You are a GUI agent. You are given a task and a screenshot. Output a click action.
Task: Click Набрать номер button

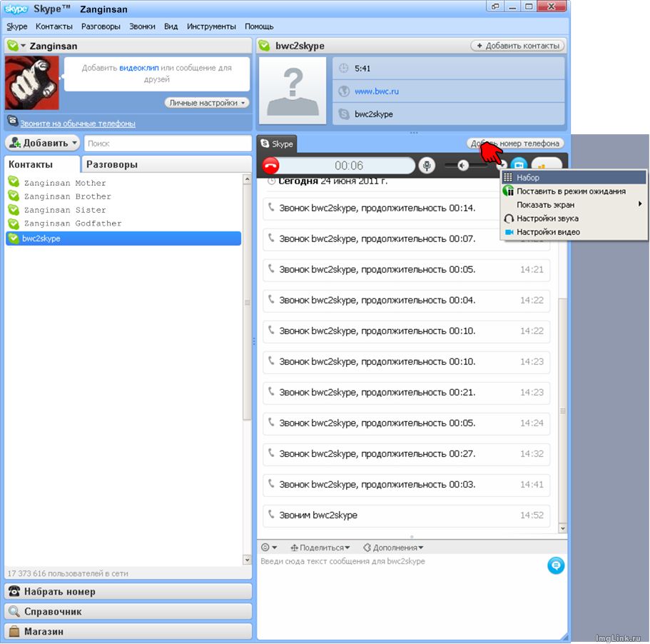click(128, 592)
